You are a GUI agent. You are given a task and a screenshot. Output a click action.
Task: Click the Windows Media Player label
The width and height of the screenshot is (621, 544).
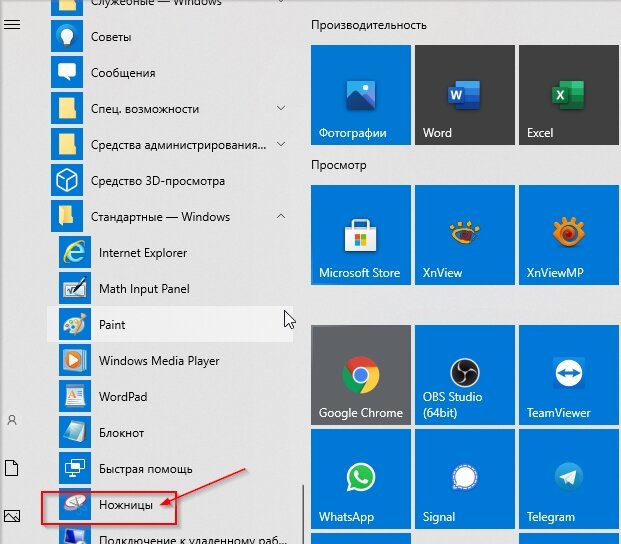[159, 361]
